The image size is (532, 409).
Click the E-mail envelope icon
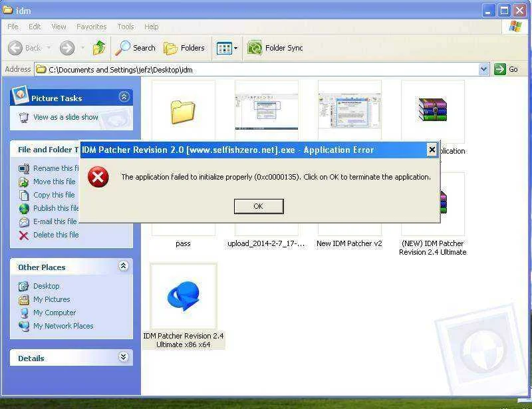coord(24,222)
